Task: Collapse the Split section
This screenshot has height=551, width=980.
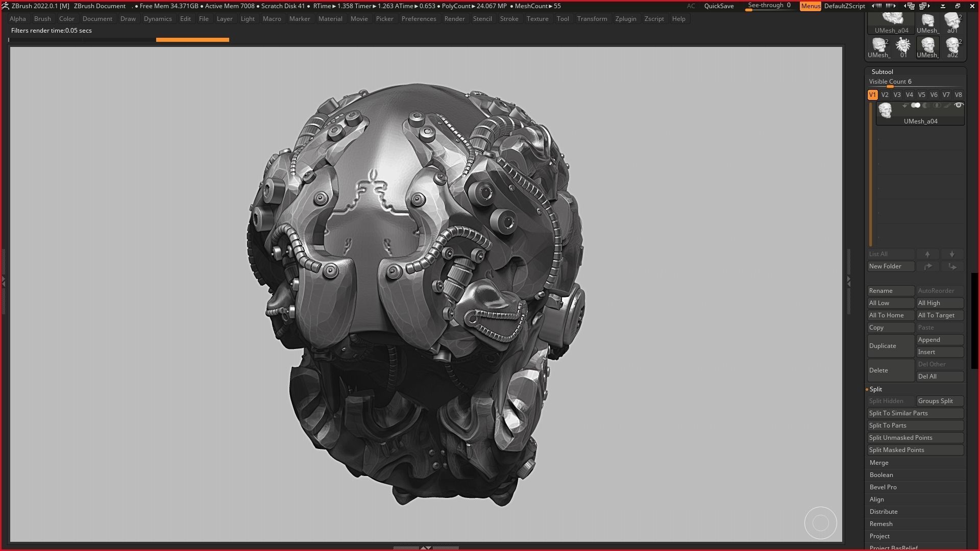Action: (875, 389)
